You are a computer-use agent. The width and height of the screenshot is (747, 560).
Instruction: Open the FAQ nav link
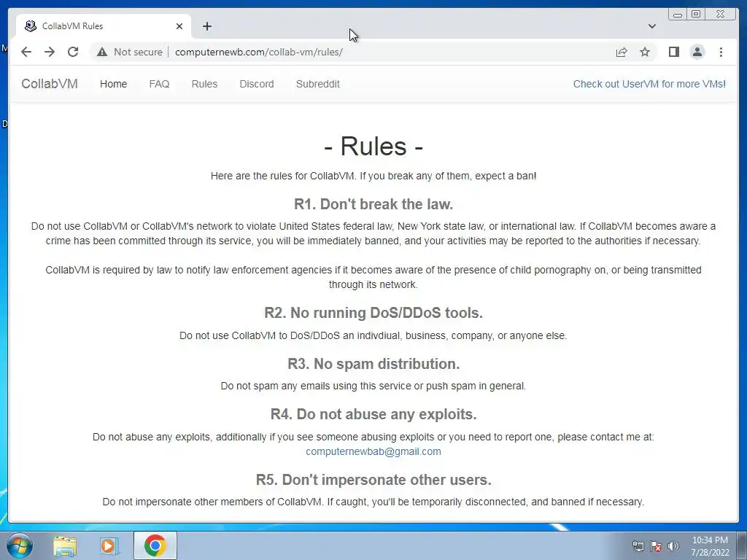pos(159,84)
